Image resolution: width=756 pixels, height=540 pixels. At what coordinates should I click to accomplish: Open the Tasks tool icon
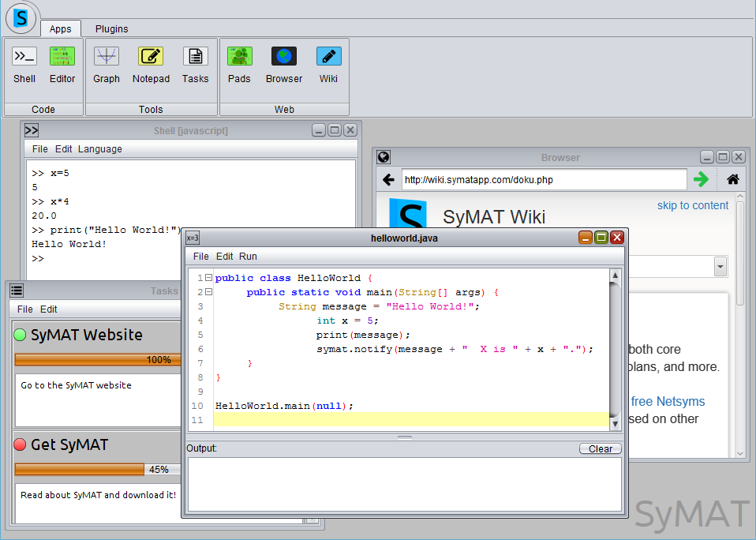click(x=195, y=58)
